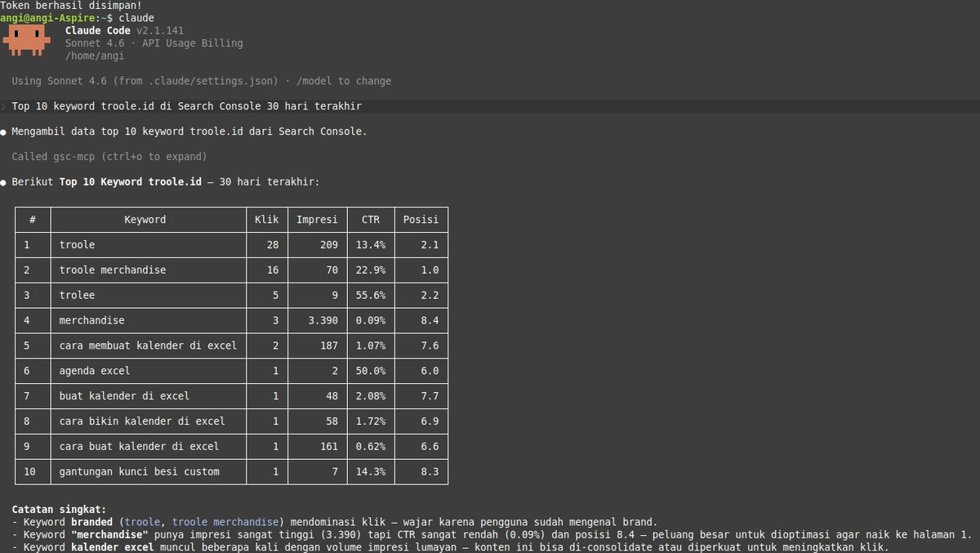Click the position value '8.3'

pyautogui.click(x=430, y=472)
